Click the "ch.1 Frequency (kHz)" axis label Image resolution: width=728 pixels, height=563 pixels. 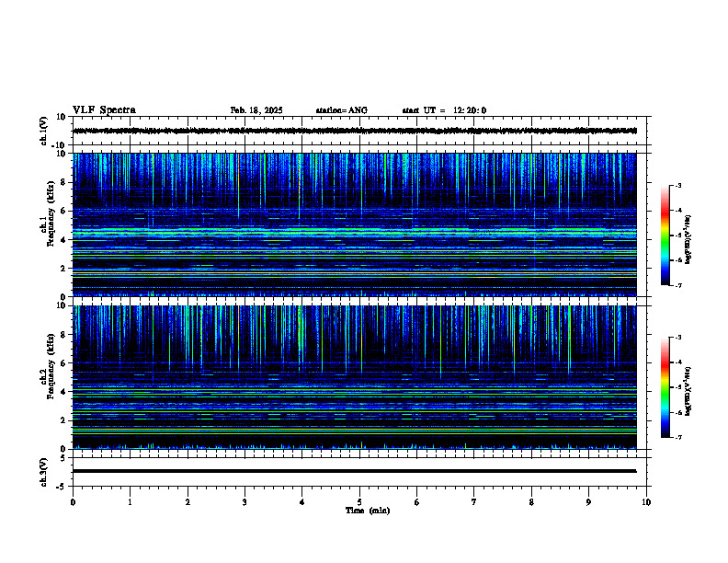pos(48,213)
